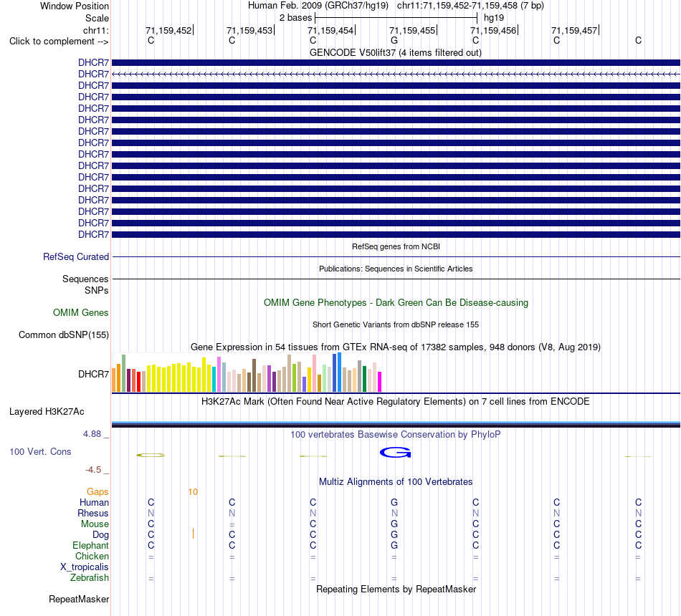Click the G base in the Mouse alignment row
The width and height of the screenshot is (681, 616).
click(394, 524)
